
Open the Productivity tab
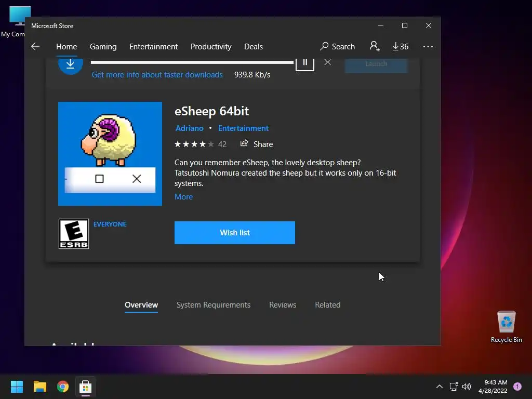pyautogui.click(x=211, y=46)
